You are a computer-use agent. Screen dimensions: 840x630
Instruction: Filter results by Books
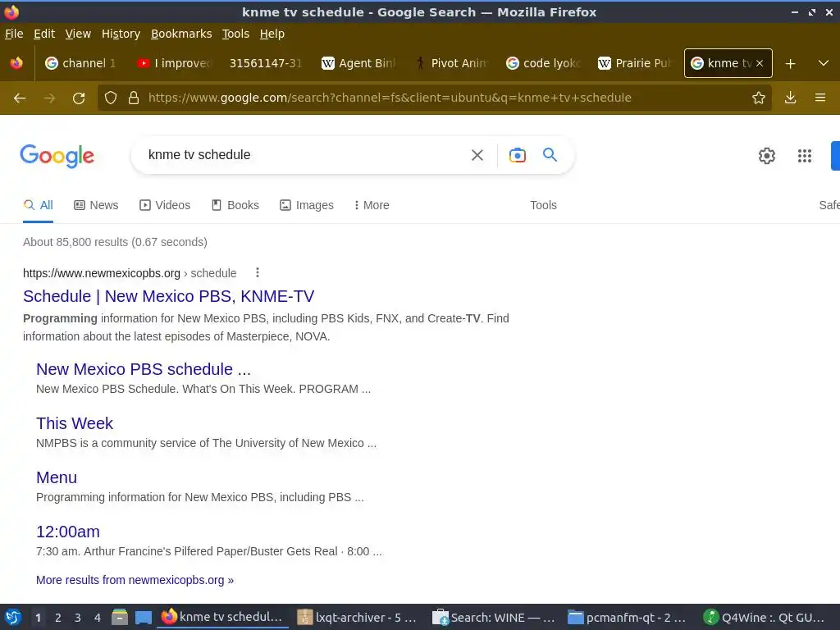(x=235, y=205)
